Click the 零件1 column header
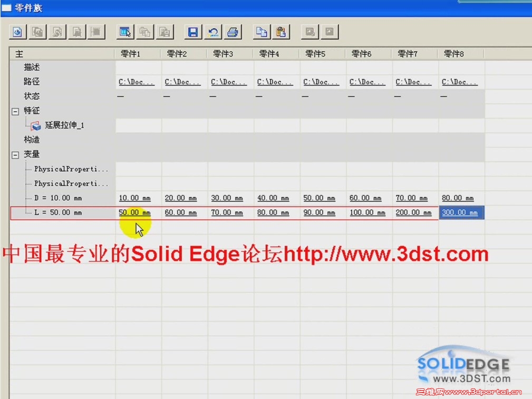The width and height of the screenshot is (532, 399). [138, 54]
